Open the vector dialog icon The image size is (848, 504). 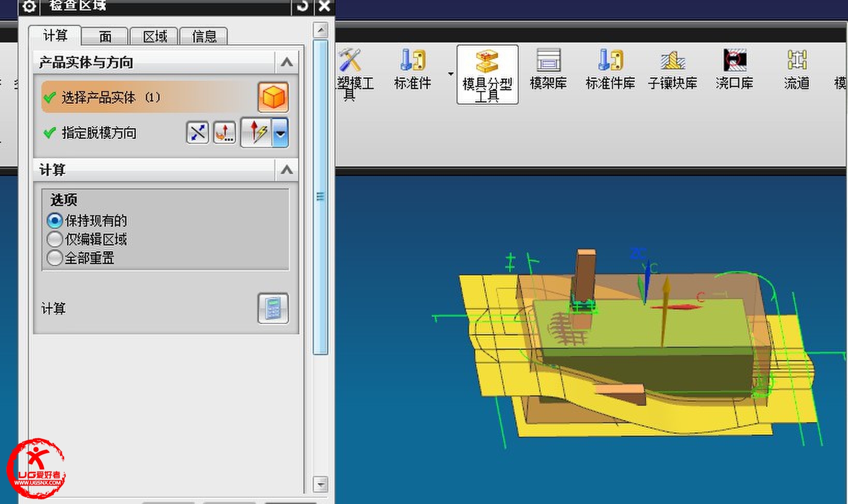pos(225,133)
